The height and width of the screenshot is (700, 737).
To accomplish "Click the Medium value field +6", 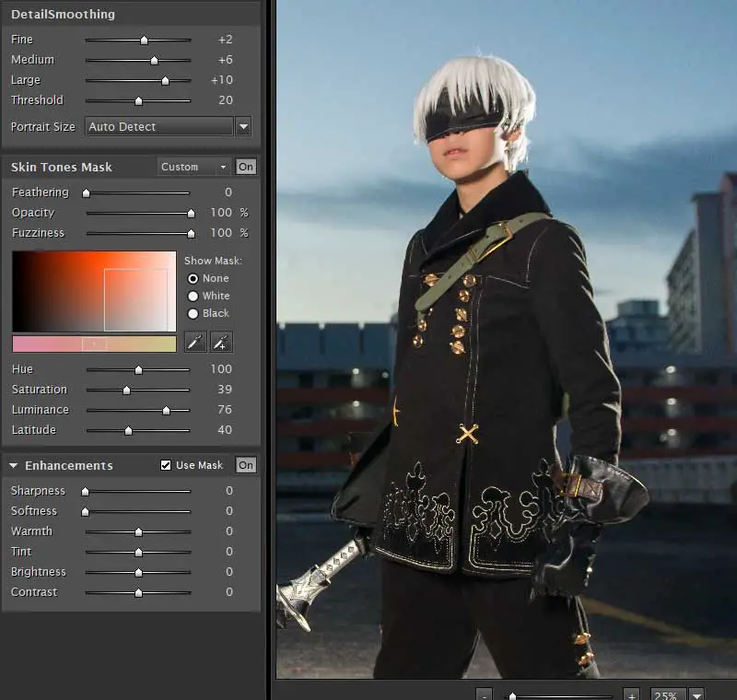I will point(226,60).
